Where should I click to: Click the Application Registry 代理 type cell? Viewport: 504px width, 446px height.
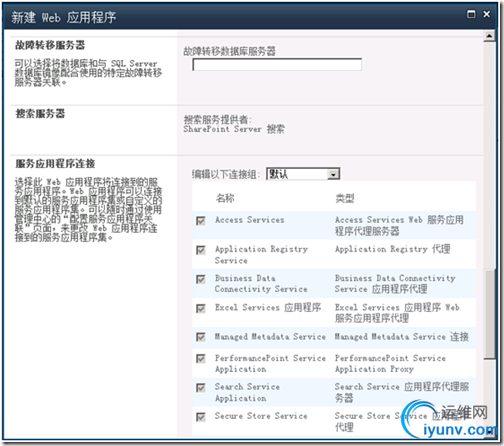point(393,249)
